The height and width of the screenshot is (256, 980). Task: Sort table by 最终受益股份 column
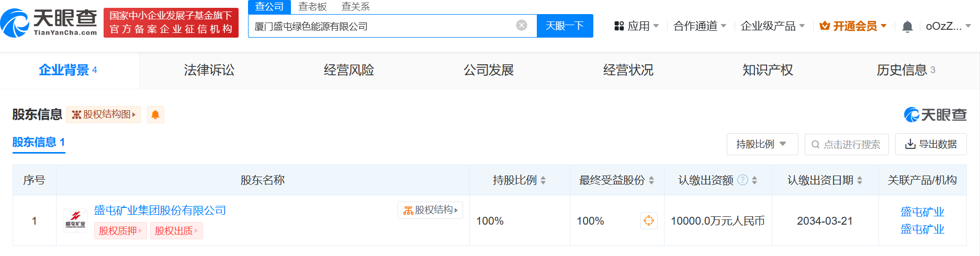click(x=651, y=180)
